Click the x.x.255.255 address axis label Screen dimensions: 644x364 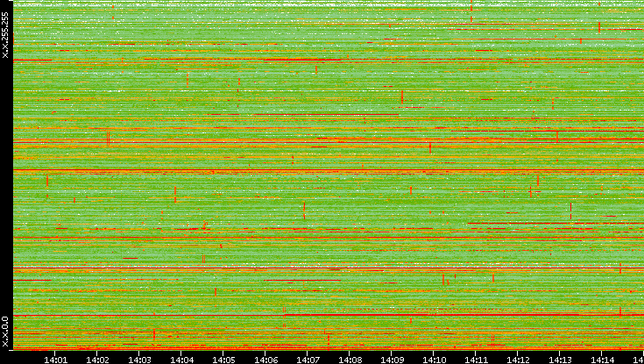5,35
